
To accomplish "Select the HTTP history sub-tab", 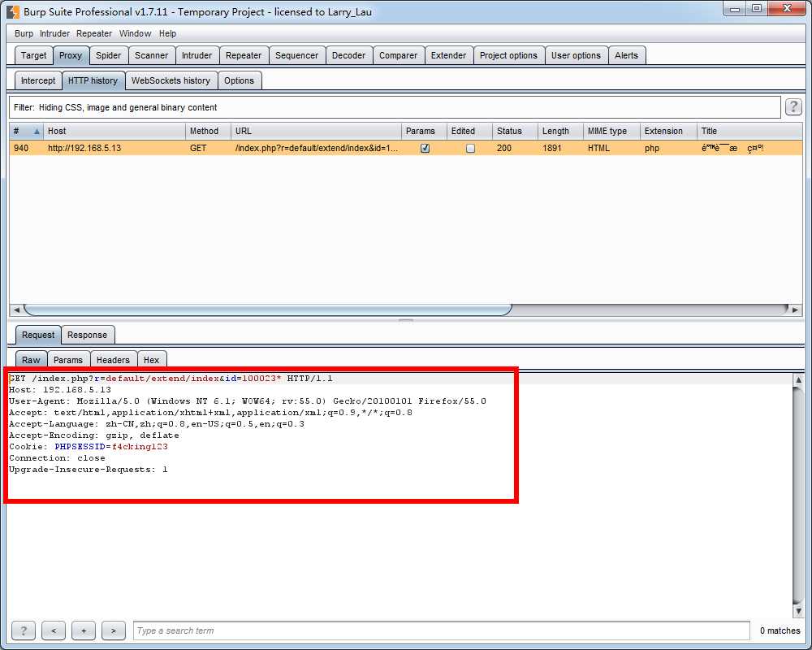I will coord(93,81).
